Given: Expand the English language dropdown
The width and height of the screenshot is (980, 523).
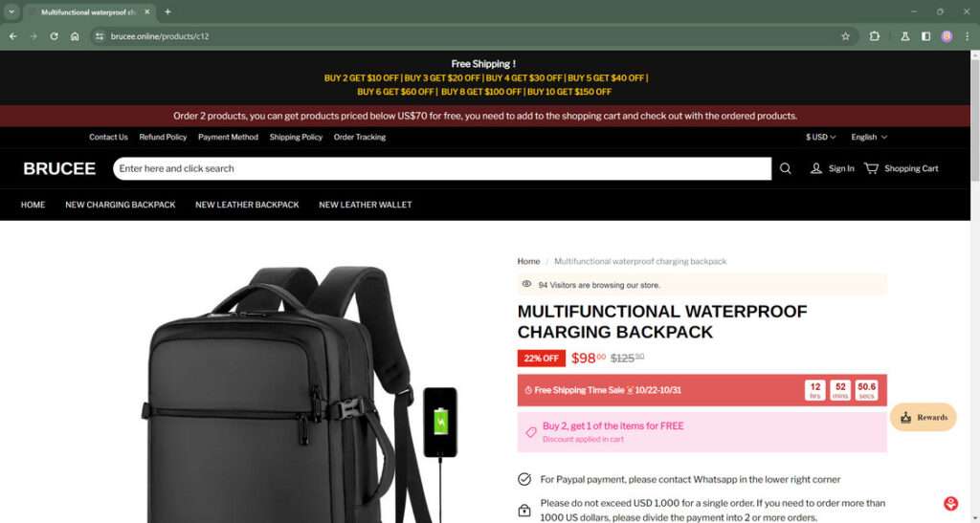Looking at the screenshot, I should [x=869, y=137].
